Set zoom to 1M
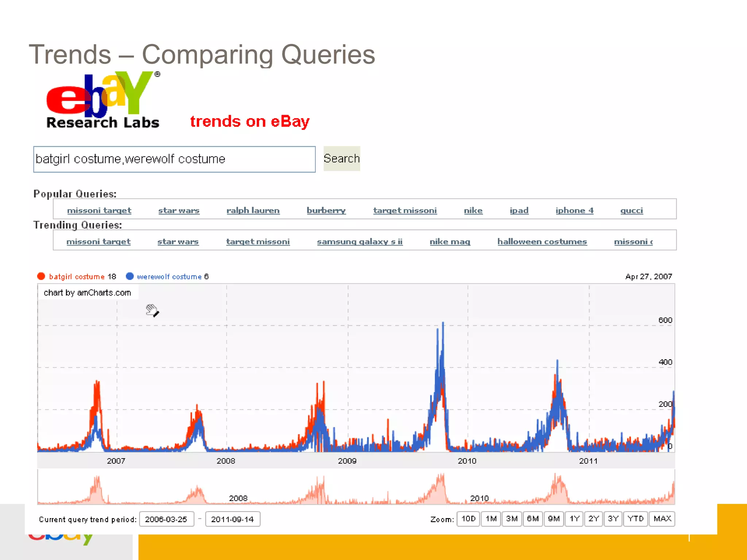The image size is (747, 560). [x=491, y=519]
